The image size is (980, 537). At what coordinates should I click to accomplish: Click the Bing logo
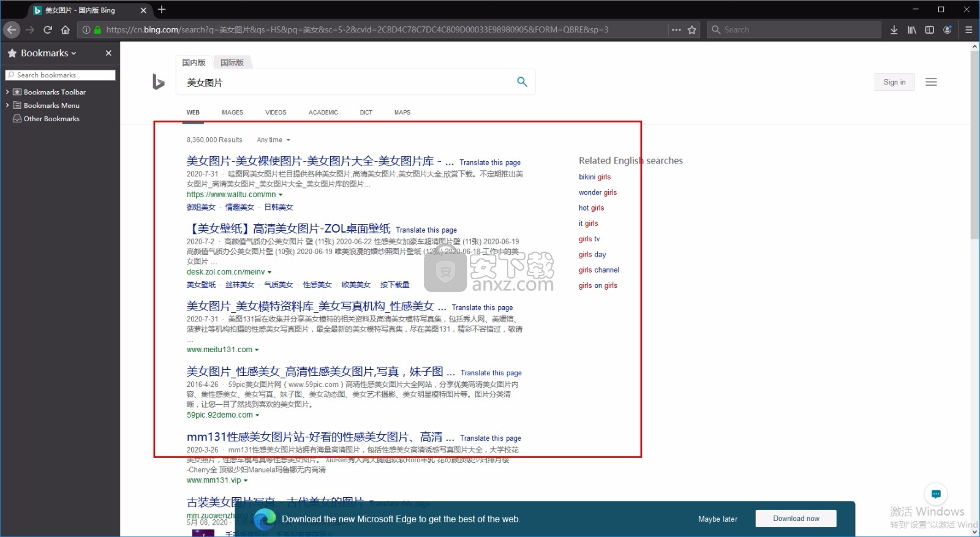(x=158, y=81)
